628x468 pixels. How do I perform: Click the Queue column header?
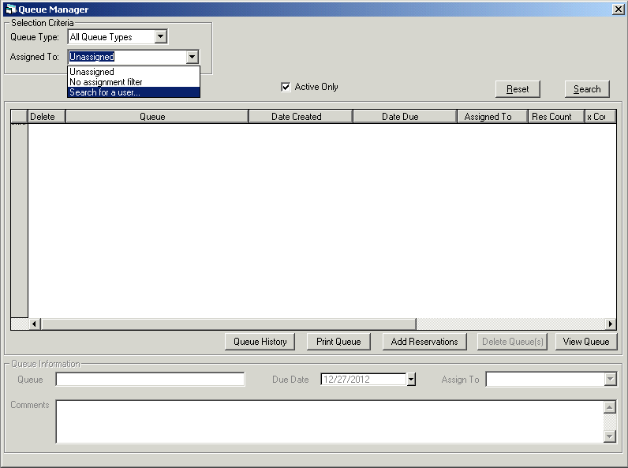[157, 116]
